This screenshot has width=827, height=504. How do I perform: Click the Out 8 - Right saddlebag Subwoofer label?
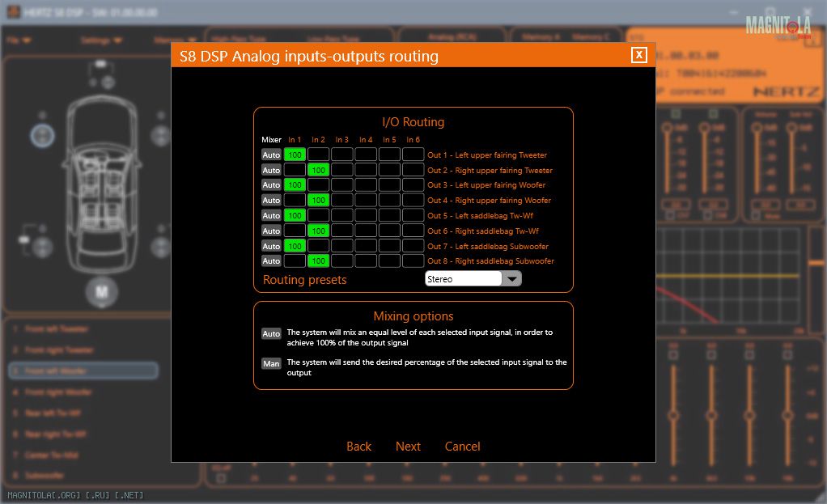pos(490,261)
